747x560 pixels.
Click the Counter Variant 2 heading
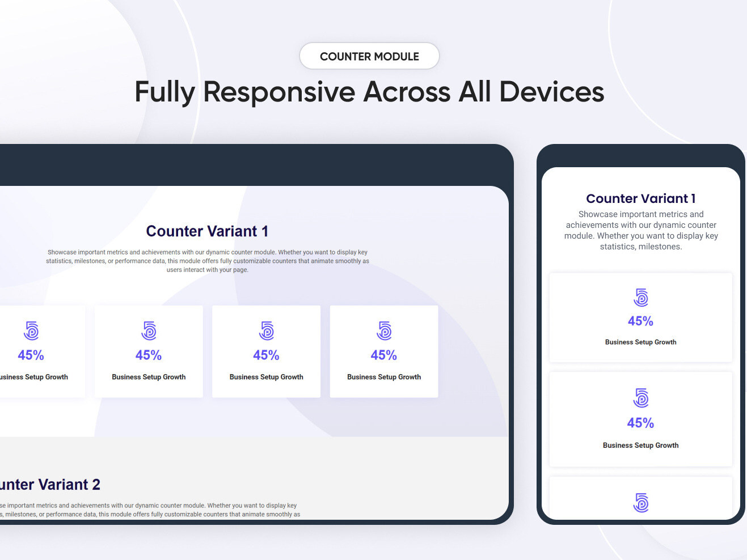coord(50,485)
